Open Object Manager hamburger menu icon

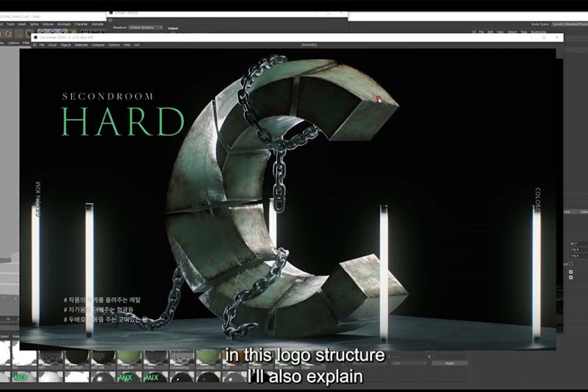pyautogui.click(x=474, y=32)
